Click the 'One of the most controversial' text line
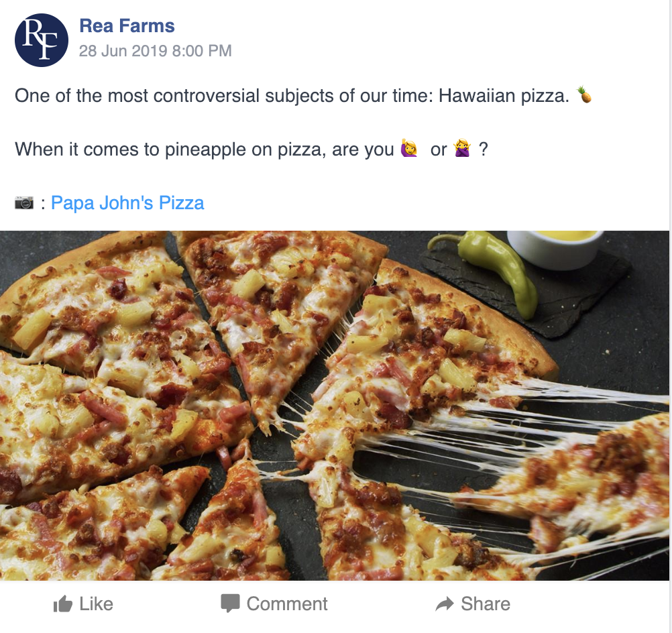 click(292, 96)
